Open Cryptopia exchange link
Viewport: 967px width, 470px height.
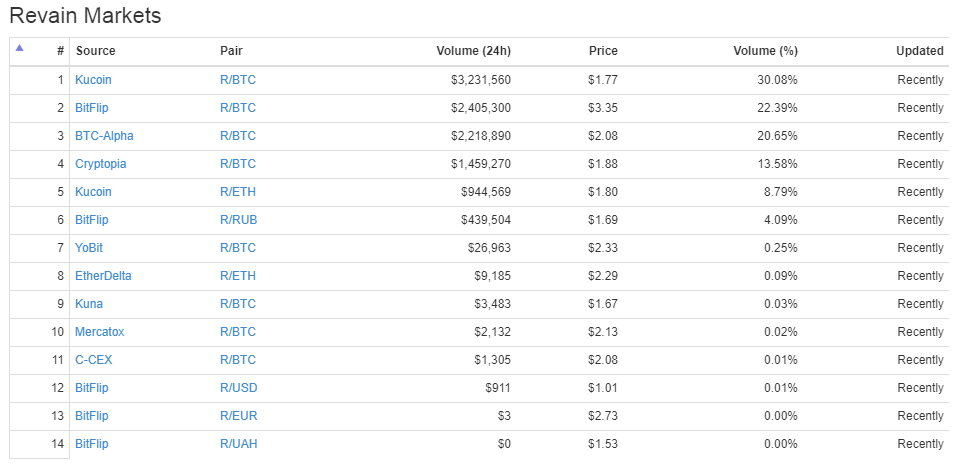click(100, 164)
